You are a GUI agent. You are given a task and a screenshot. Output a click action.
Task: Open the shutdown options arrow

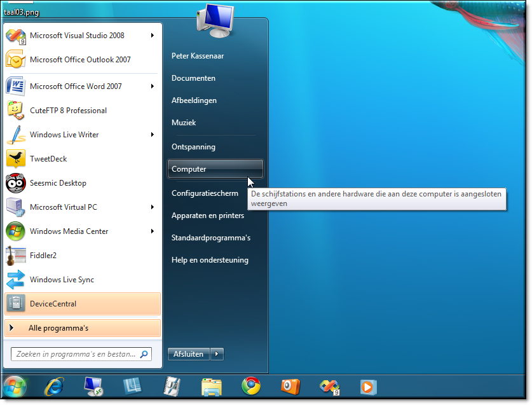217,354
